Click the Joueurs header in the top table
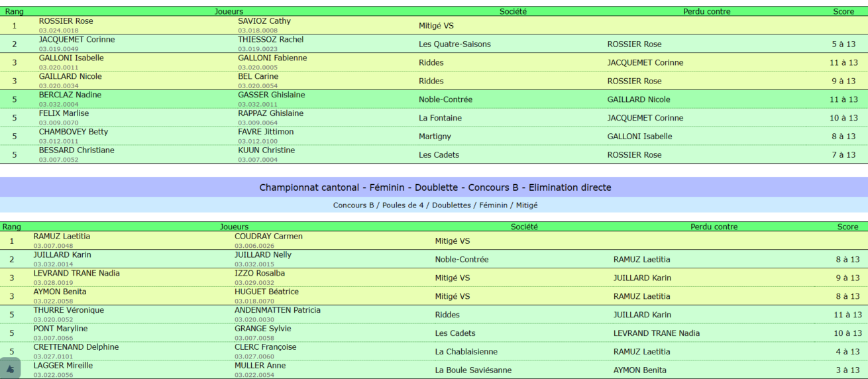 [229, 11]
